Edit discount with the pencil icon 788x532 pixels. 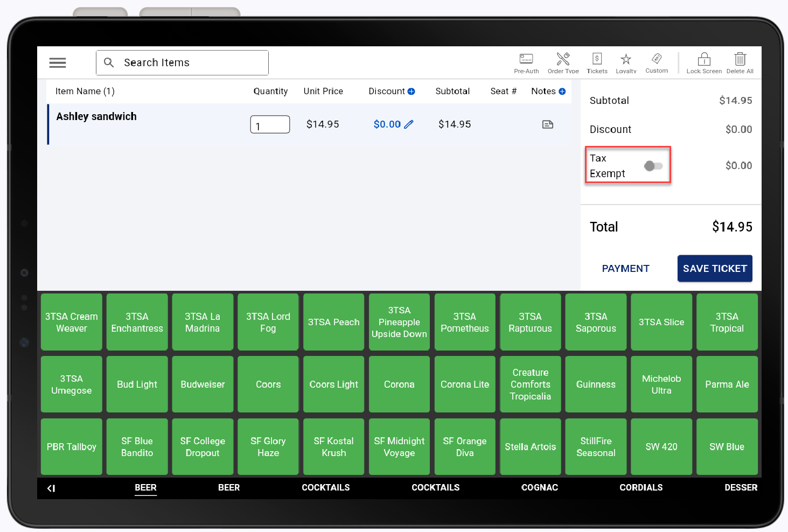(x=409, y=124)
